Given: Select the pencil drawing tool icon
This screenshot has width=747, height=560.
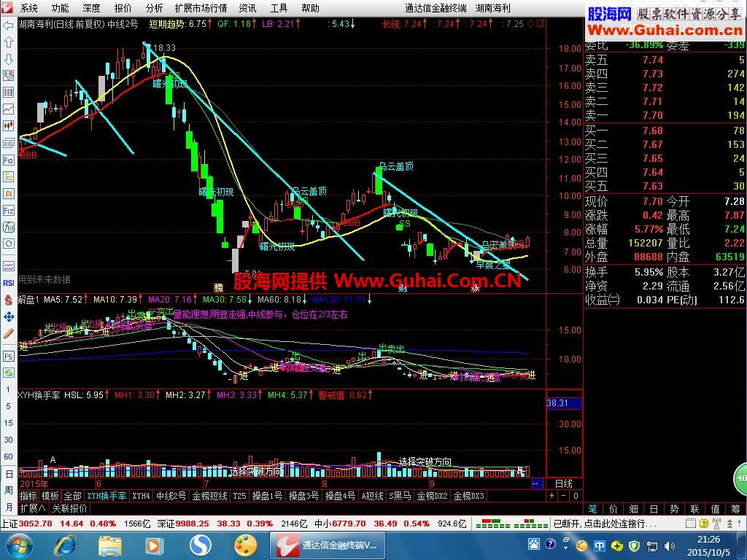Looking at the screenshot, I should [x=8, y=333].
